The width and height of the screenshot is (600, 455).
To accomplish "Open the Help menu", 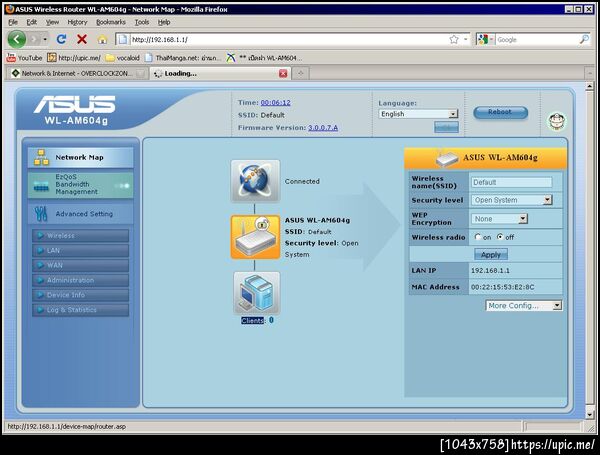I will (164, 22).
